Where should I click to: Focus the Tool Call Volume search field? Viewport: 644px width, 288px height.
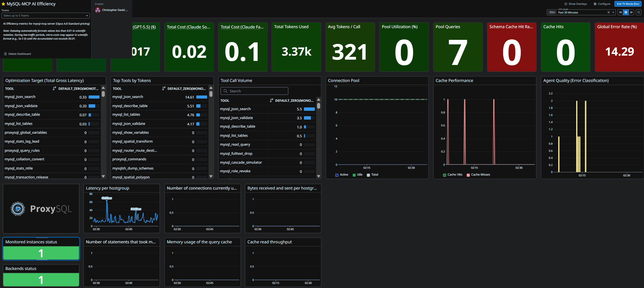coord(254,91)
